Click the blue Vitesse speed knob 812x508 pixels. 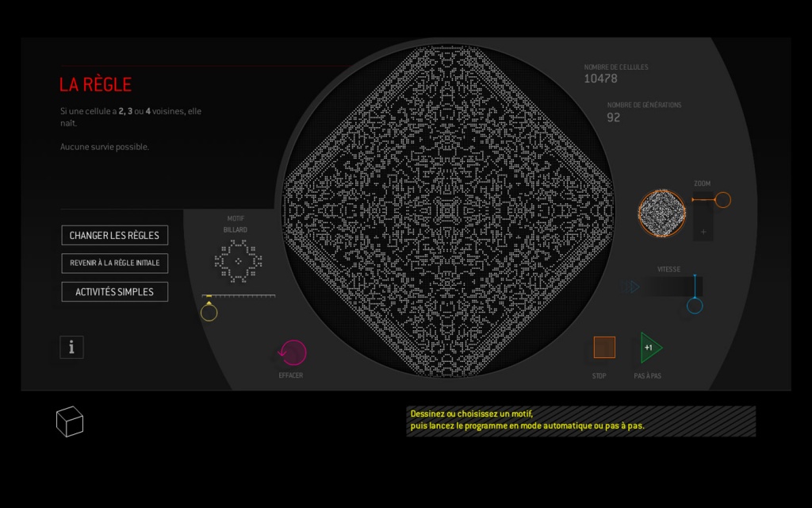point(695,306)
